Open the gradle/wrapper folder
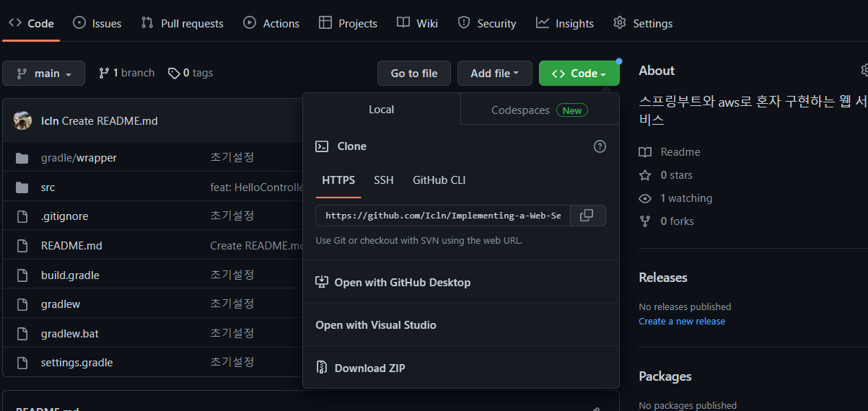The height and width of the screenshot is (411, 868). (79, 157)
